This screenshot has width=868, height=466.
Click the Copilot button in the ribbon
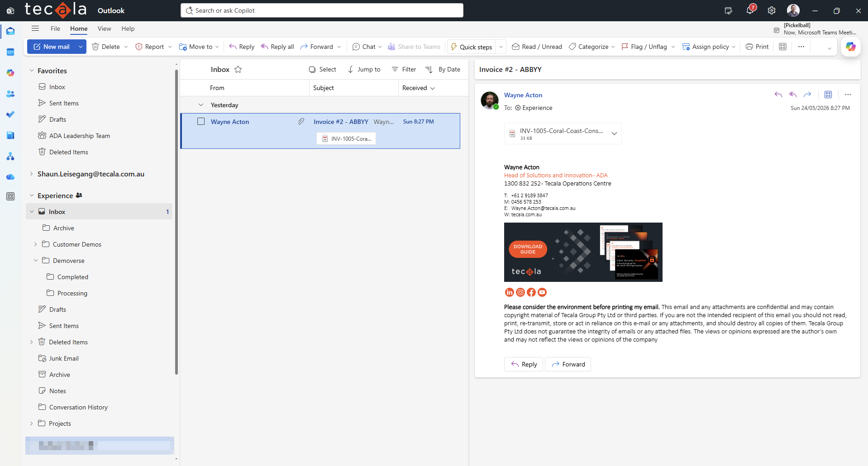851,47
